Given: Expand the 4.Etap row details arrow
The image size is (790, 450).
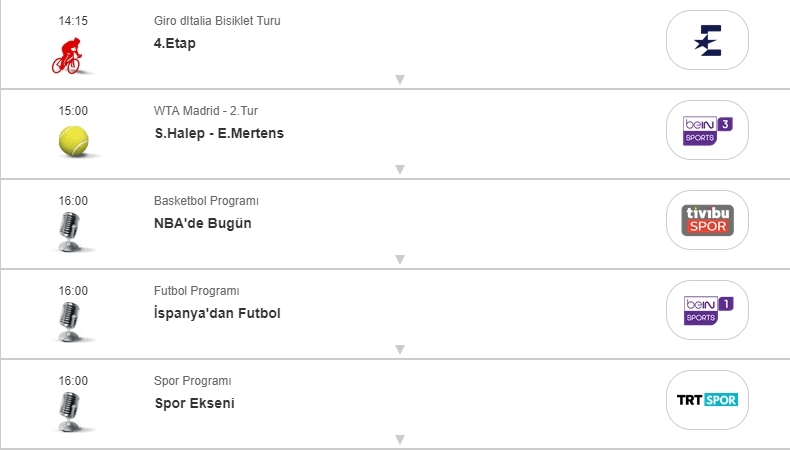Looking at the screenshot, I should click(x=399, y=79).
